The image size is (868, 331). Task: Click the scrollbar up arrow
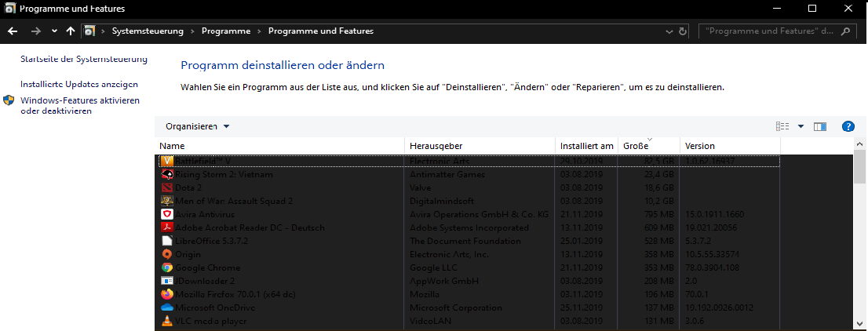[859, 144]
